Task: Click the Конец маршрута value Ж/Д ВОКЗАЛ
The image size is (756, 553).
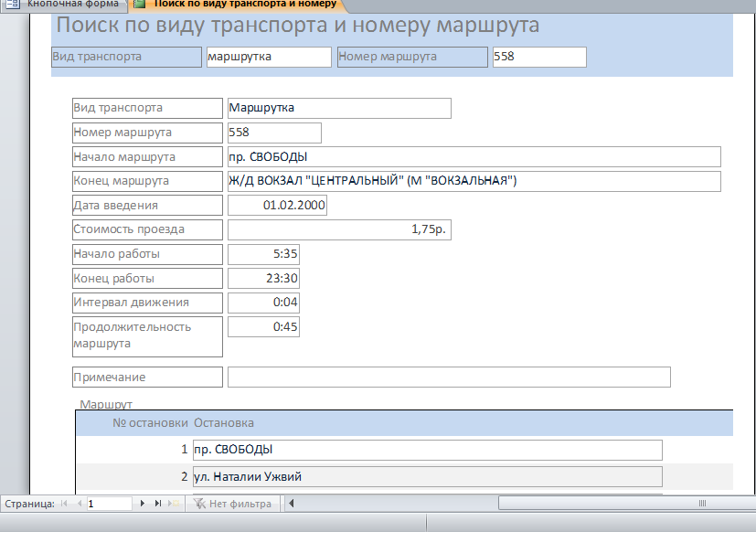Action: click(x=474, y=181)
